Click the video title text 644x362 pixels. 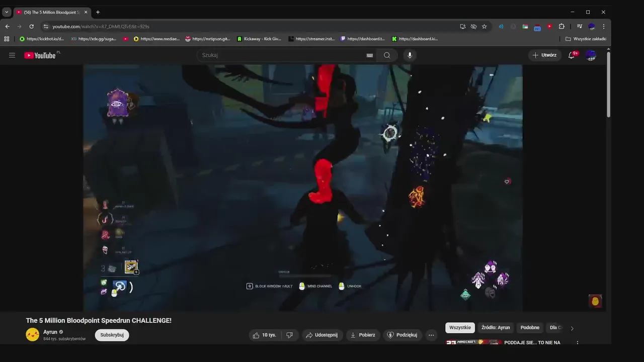99,320
